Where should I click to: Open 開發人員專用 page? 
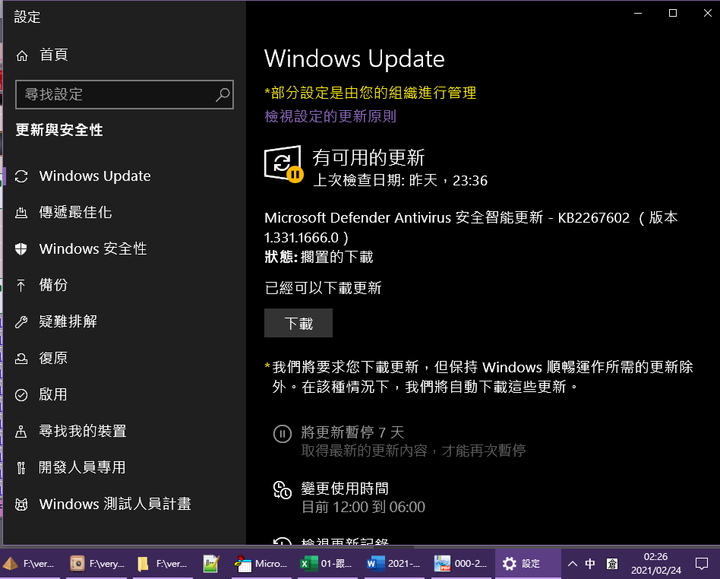tap(82, 468)
